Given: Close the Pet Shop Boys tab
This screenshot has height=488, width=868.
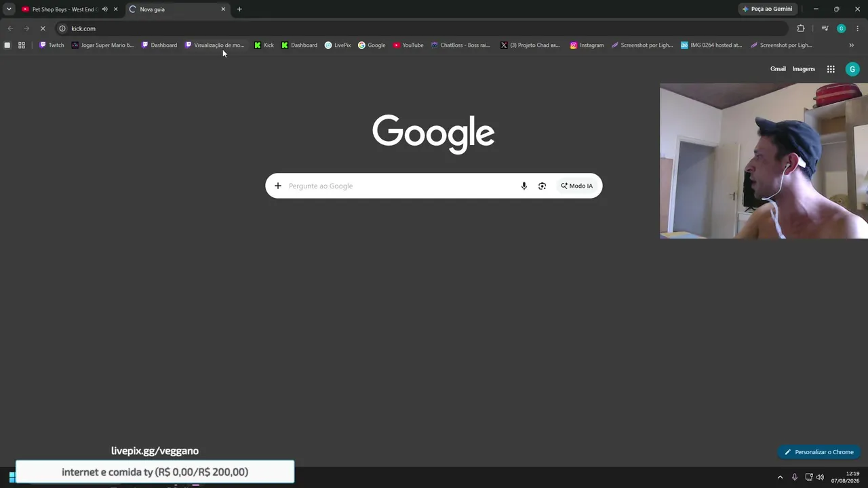Looking at the screenshot, I should 115,9.
